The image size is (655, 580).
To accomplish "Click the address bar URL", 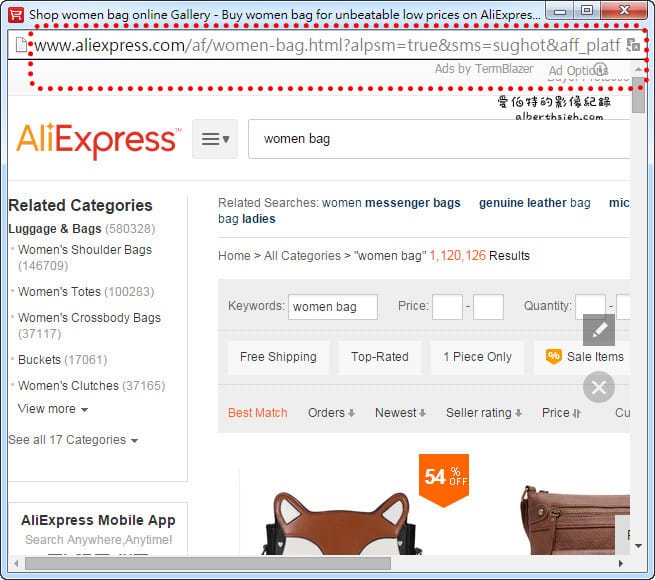I will (x=328, y=45).
